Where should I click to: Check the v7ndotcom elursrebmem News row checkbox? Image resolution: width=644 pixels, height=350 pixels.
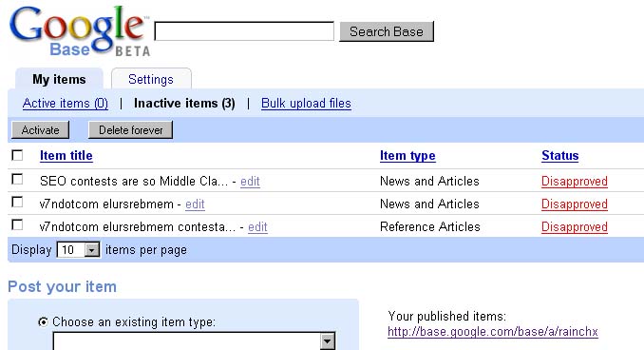click(17, 202)
